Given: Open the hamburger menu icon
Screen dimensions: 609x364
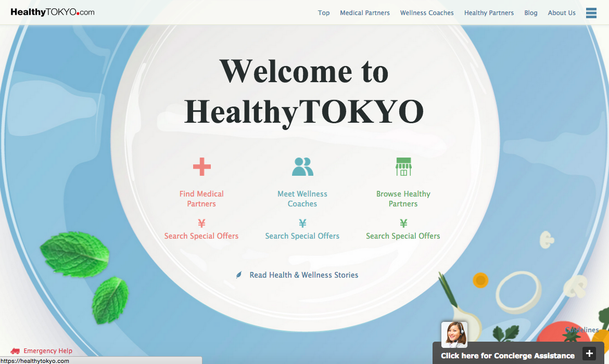Looking at the screenshot, I should tap(591, 13).
